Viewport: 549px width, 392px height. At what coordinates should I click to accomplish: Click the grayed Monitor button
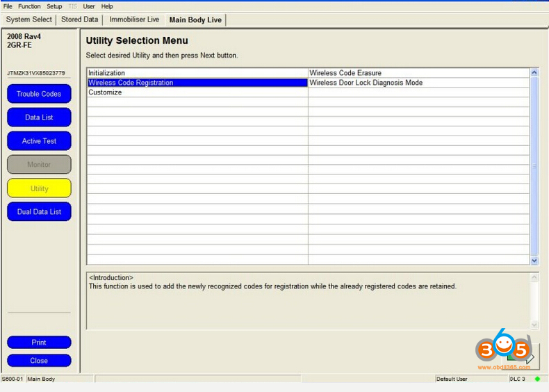click(x=39, y=164)
